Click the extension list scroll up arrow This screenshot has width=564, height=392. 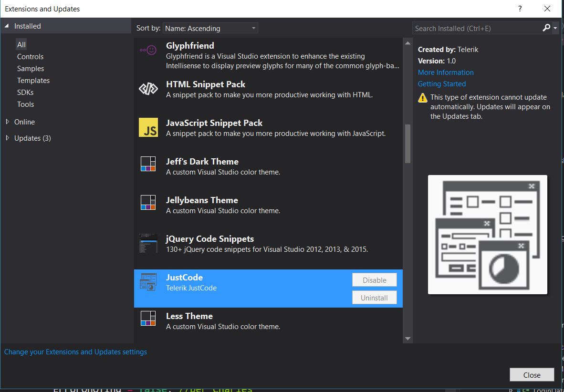407,43
